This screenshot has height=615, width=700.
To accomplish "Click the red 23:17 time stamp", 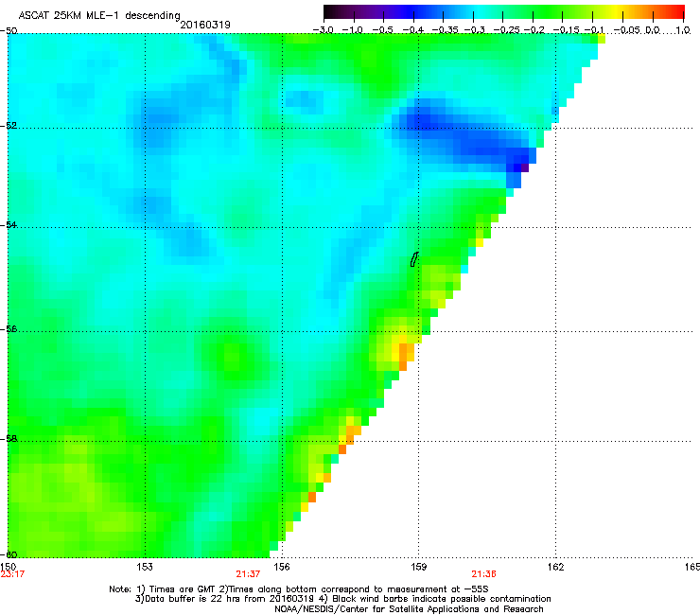I will (x=12, y=574).
